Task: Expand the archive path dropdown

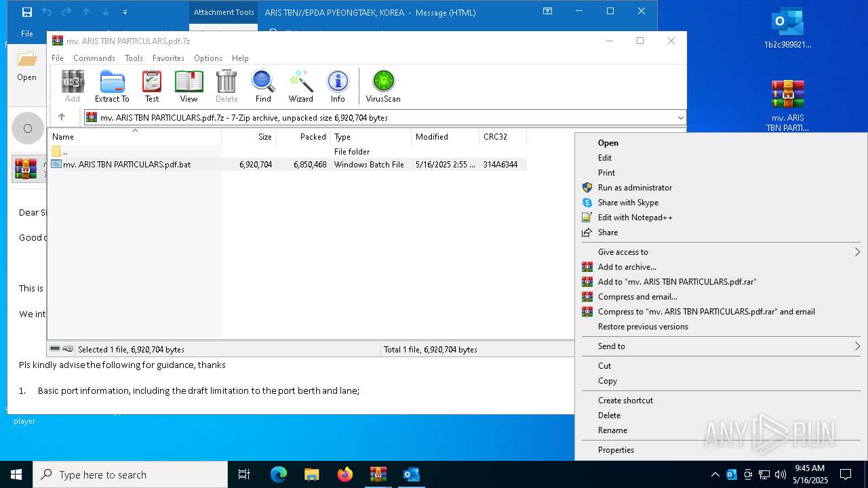Action: point(680,118)
